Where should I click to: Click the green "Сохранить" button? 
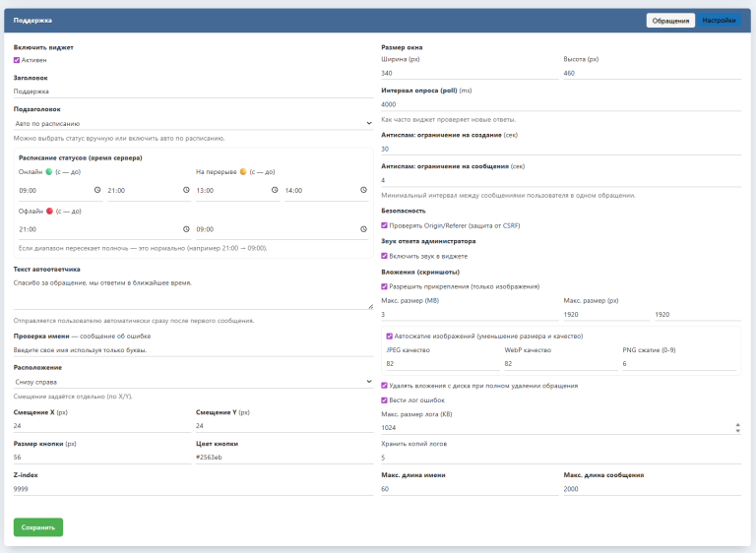pos(37,527)
